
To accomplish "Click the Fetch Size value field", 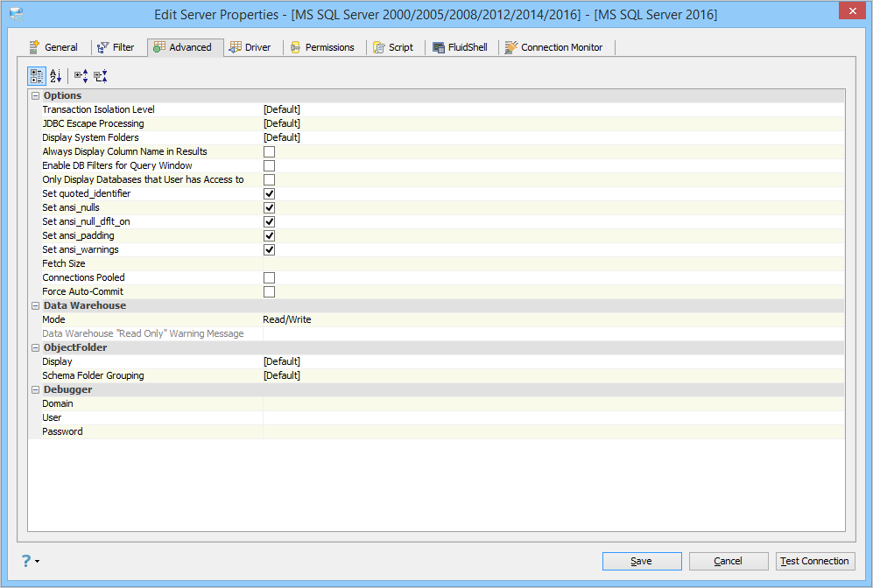I will pyautogui.click(x=553, y=263).
